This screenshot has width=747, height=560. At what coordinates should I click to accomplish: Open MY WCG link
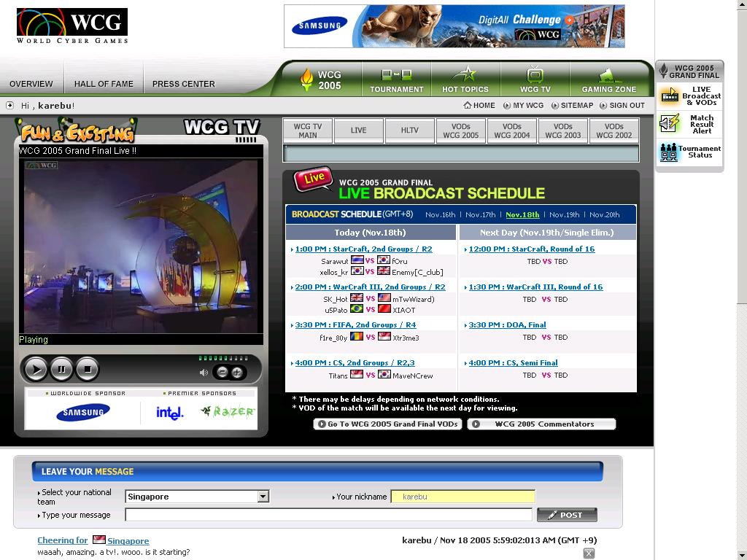click(524, 105)
